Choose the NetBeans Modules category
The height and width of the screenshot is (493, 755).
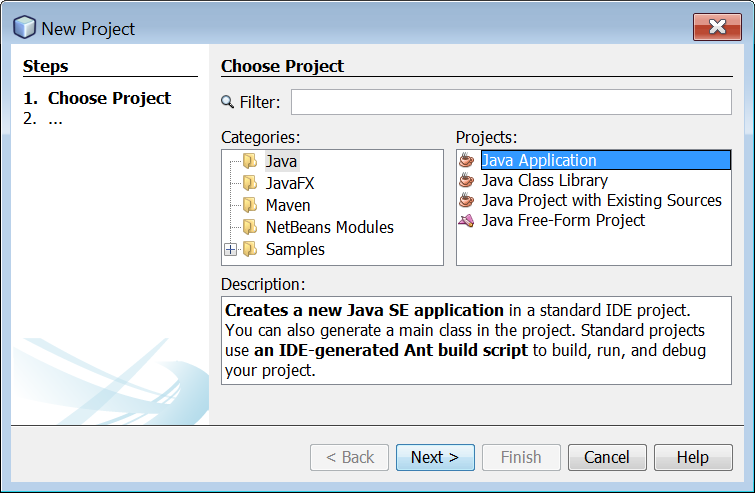click(x=330, y=227)
